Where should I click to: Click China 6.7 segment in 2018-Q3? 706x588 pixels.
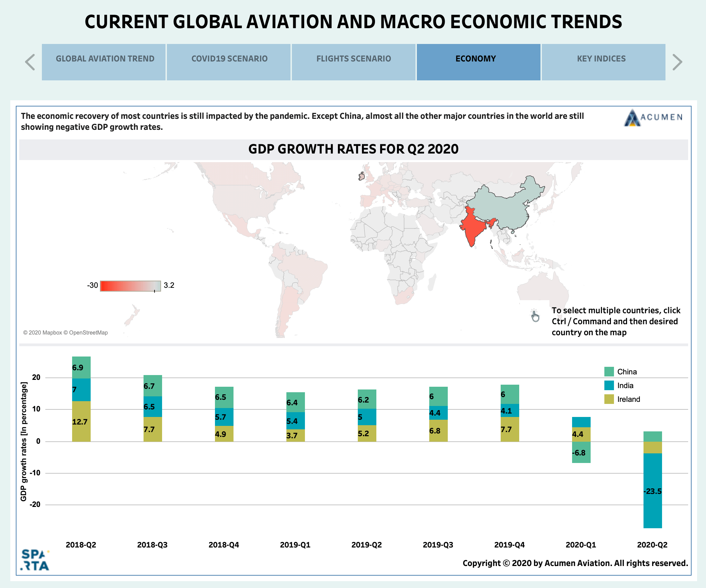click(x=153, y=386)
